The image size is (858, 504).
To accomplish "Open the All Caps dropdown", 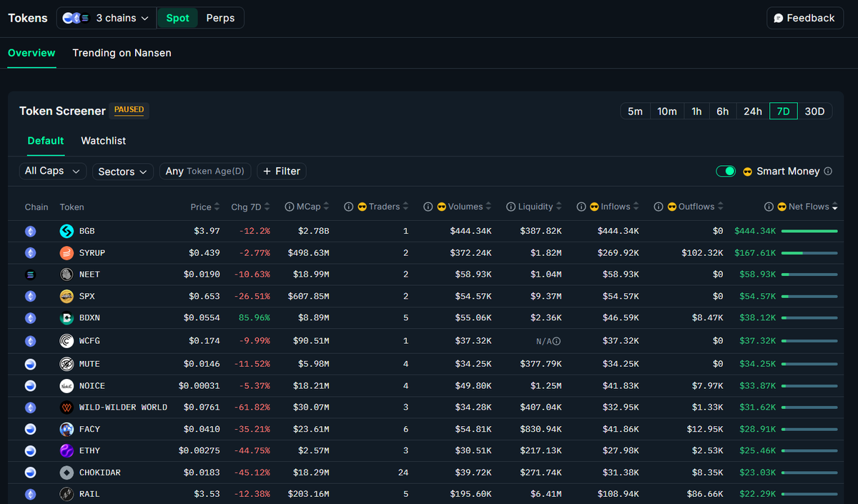I will [x=53, y=172].
